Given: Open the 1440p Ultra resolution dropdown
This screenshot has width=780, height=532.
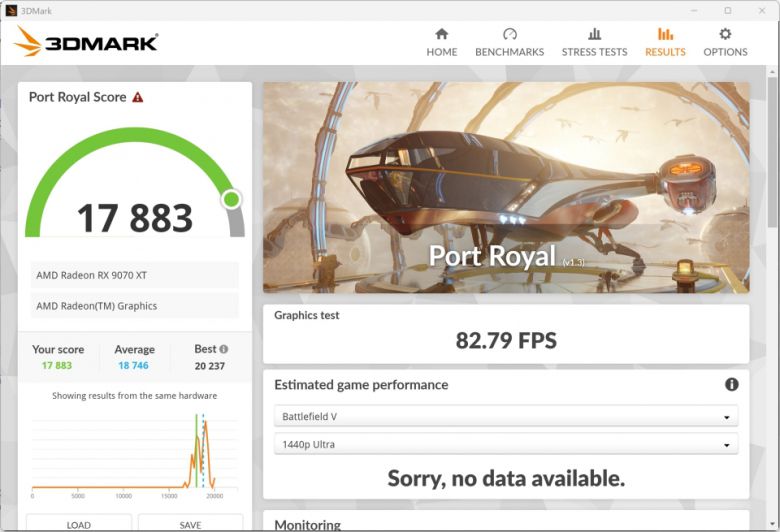Looking at the screenshot, I should 506,444.
